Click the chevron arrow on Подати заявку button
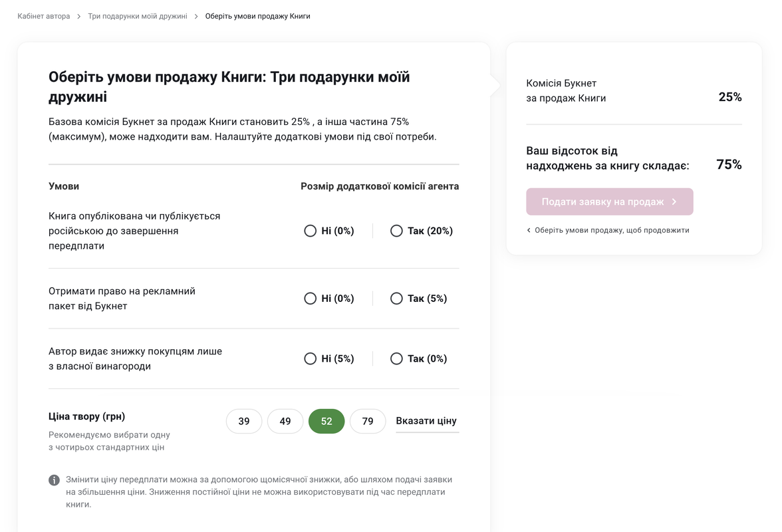The image size is (782, 532). [674, 202]
